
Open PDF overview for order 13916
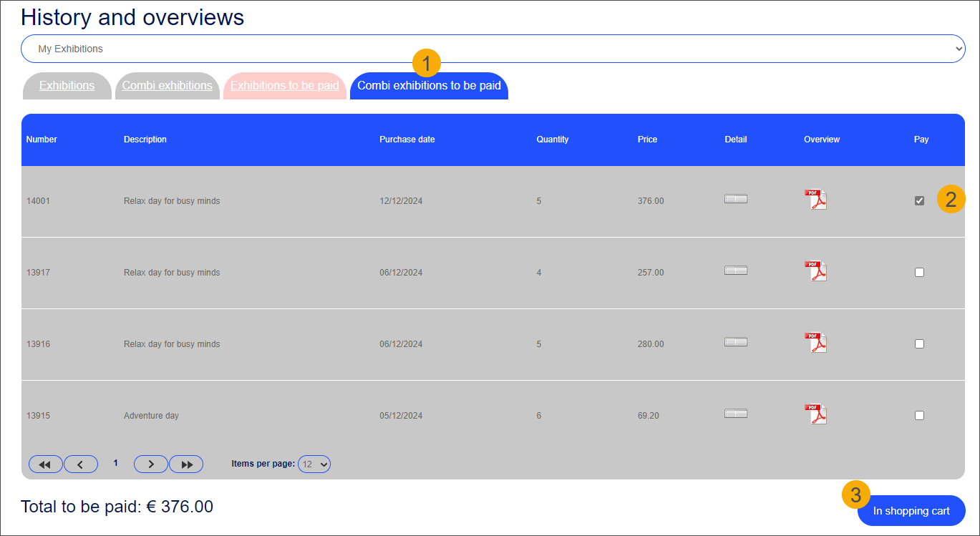pyautogui.click(x=815, y=343)
